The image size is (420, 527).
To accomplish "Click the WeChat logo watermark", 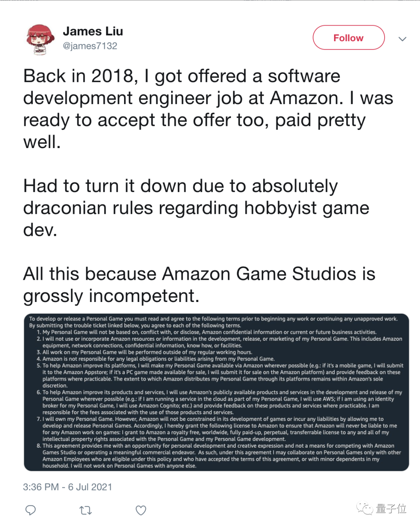I will tap(364, 508).
